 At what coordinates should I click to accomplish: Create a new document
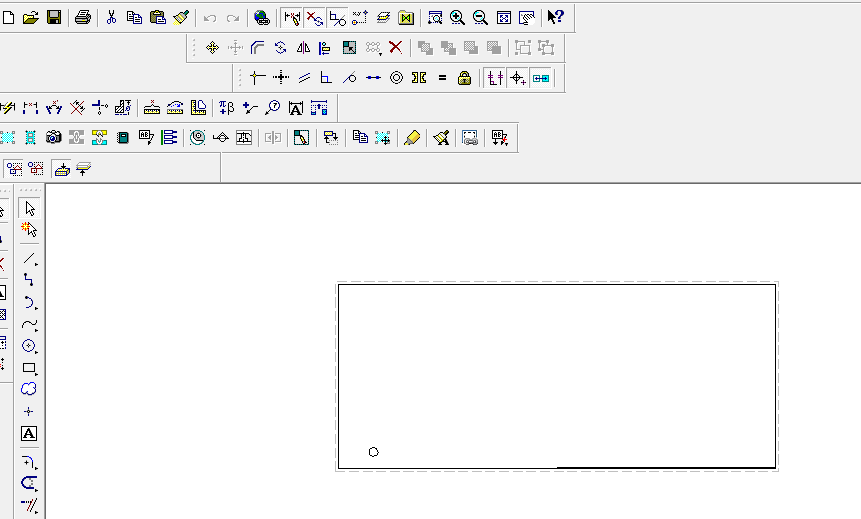click(x=8, y=18)
